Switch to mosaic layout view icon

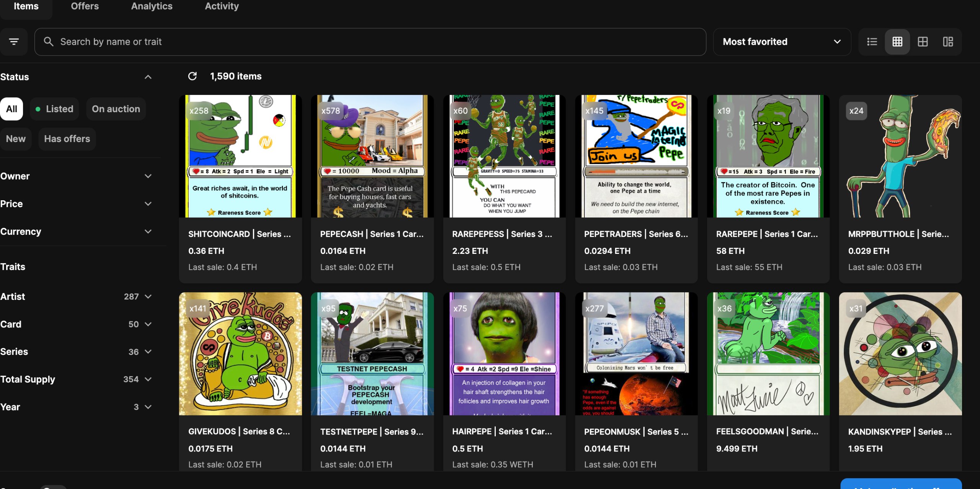click(x=948, y=41)
